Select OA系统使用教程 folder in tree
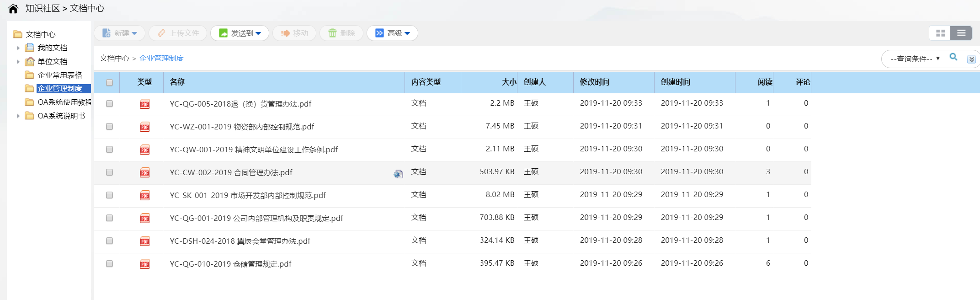This screenshot has width=980, height=300. [64, 102]
